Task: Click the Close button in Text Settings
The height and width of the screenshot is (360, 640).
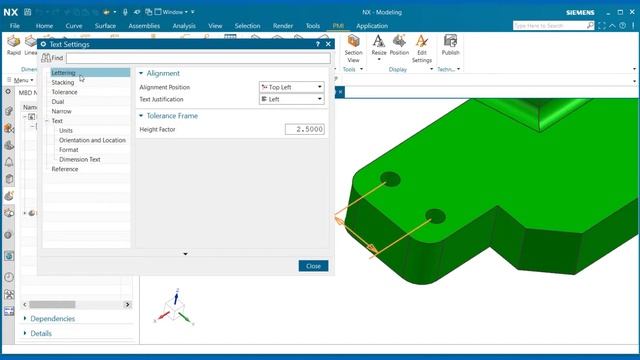Action: click(313, 266)
